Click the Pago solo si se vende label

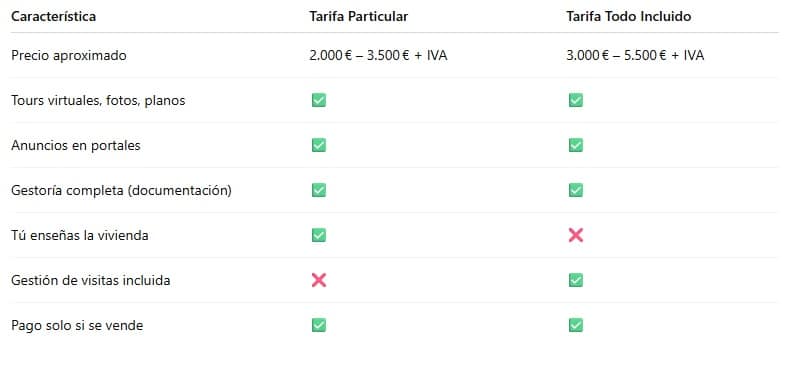tap(77, 325)
